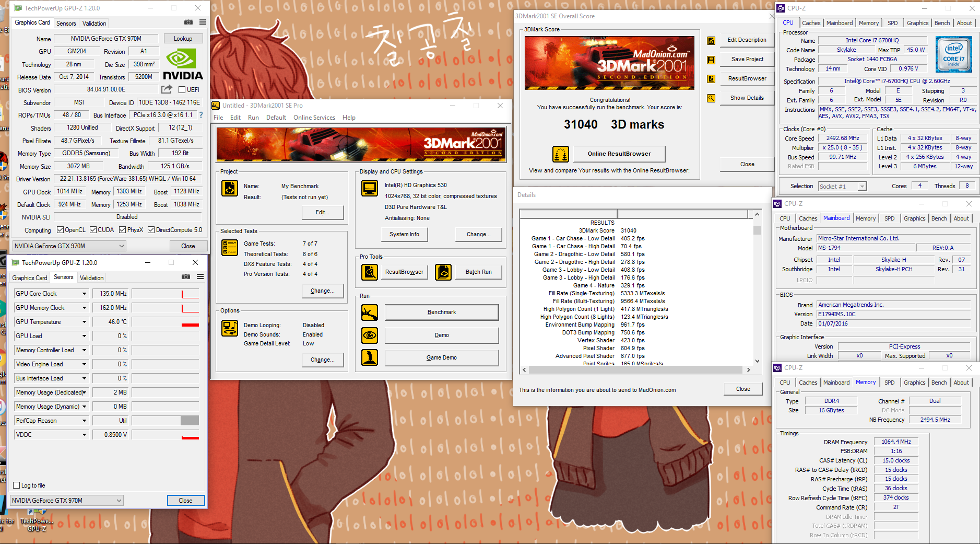Switch to SPD tab in Memory CPU-Z window
Image resolution: width=980 pixels, height=544 pixels.
coord(890,383)
